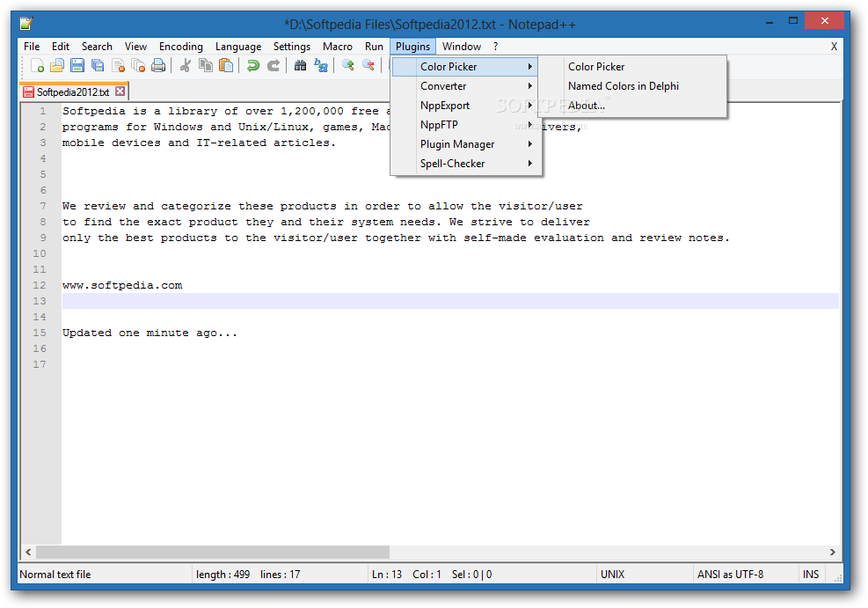Viewport: 868px width, 608px height.
Task: Click the horizontal scrollbar thumb
Action: click(x=213, y=552)
